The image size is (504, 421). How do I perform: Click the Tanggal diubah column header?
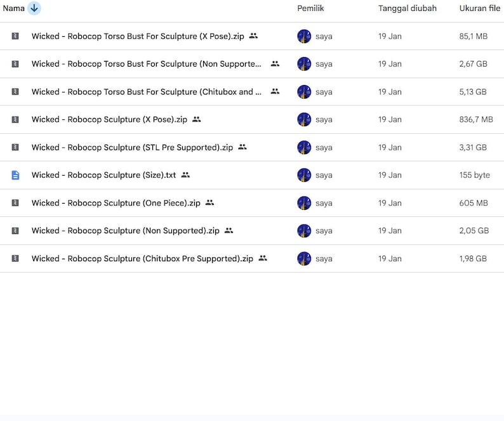pyautogui.click(x=408, y=8)
